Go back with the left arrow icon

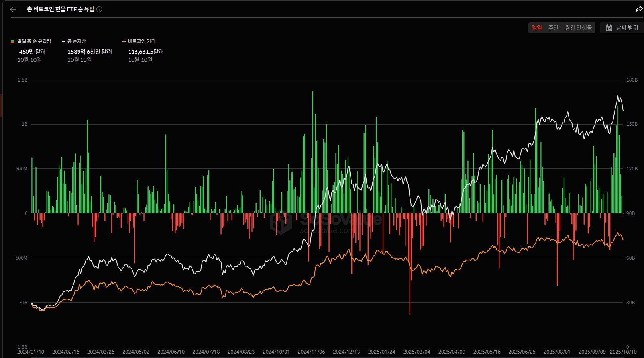click(13, 9)
